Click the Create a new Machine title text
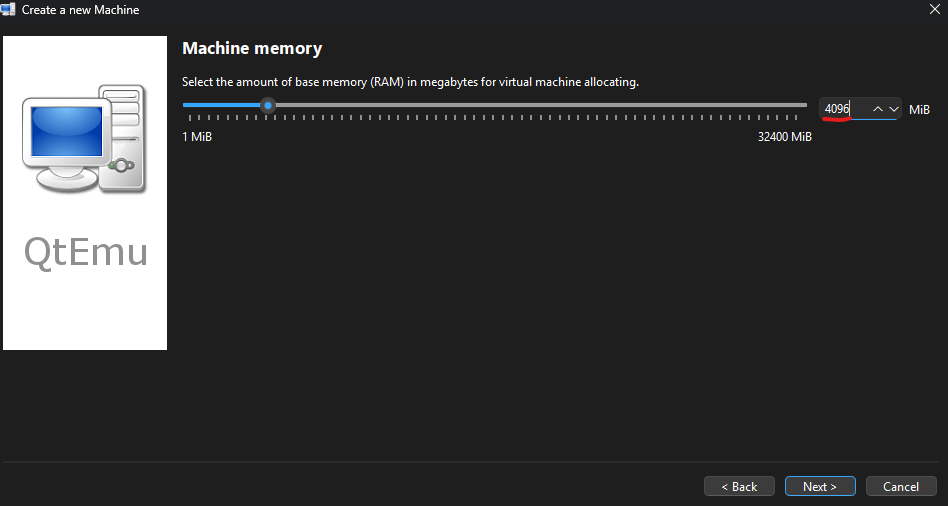This screenshot has height=506, width=948. 81,10
